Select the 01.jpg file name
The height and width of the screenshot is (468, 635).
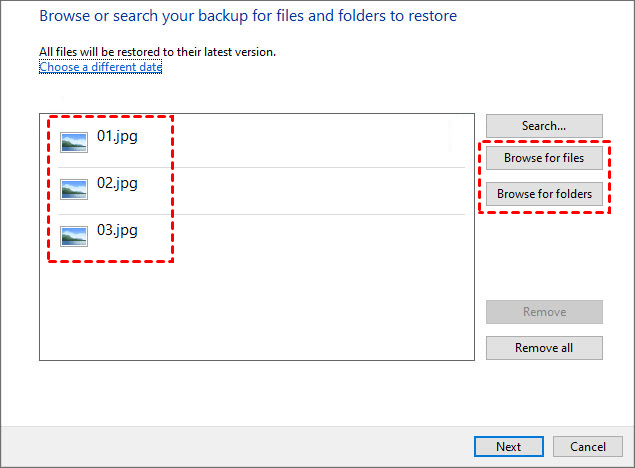117,136
